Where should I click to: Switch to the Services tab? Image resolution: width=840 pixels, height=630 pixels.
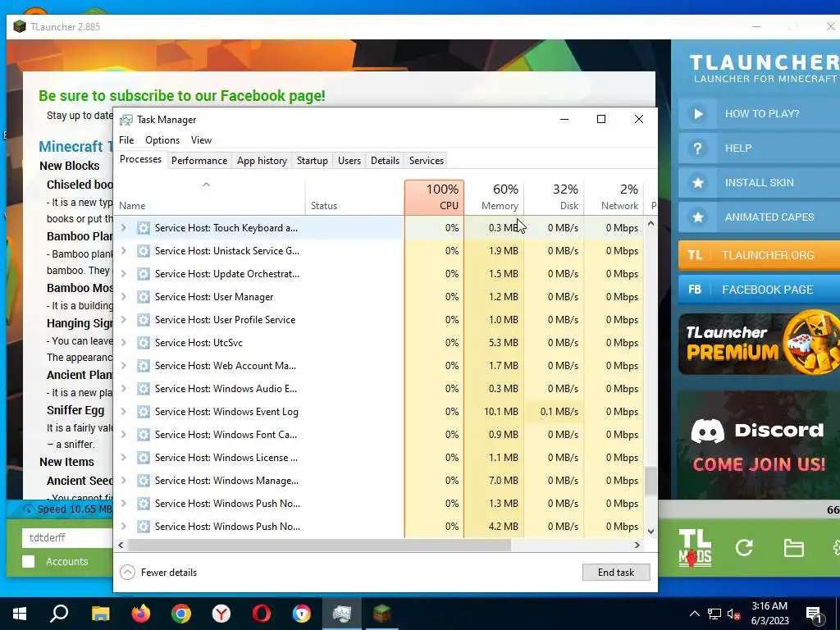427,161
